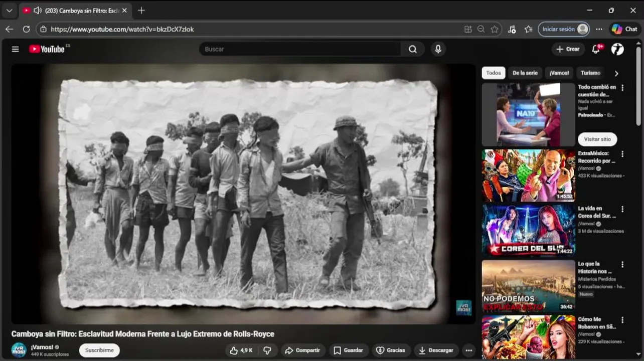Open browser extensions icon beside favorites
Image resolution: width=644 pixels, height=361 pixels.
(x=512, y=29)
